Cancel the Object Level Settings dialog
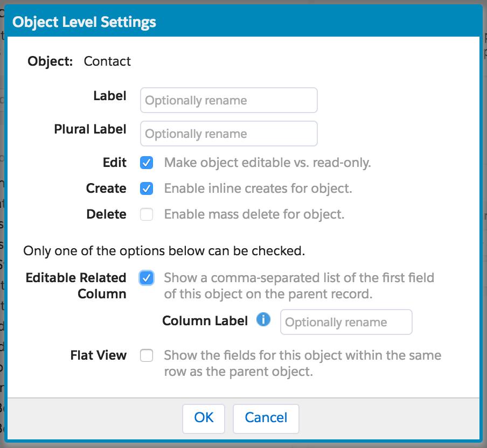This screenshot has width=487, height=448. pyautogui.click(x=266, y=418)
